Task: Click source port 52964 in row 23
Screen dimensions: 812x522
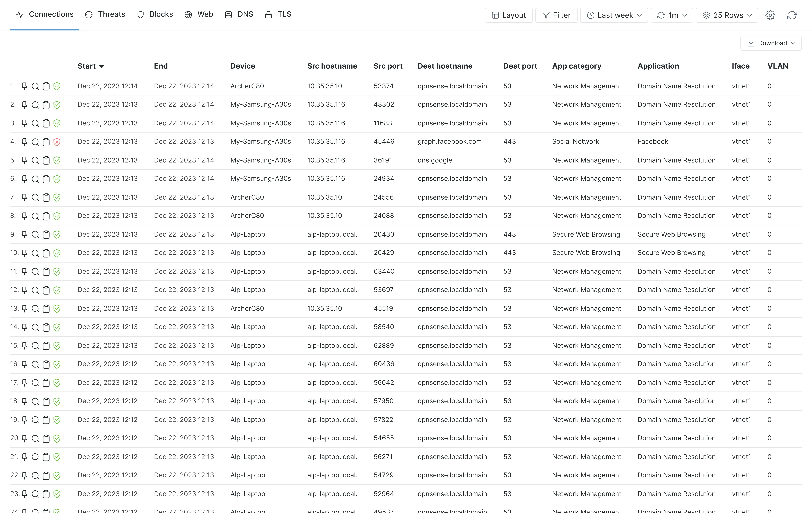Action: click(384, 494)
